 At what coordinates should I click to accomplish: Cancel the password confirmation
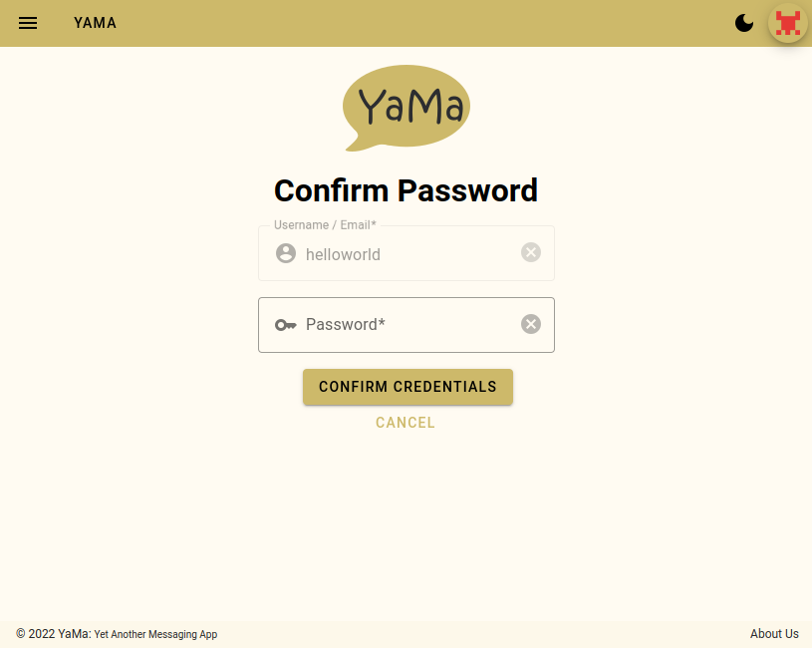[406, 423]
